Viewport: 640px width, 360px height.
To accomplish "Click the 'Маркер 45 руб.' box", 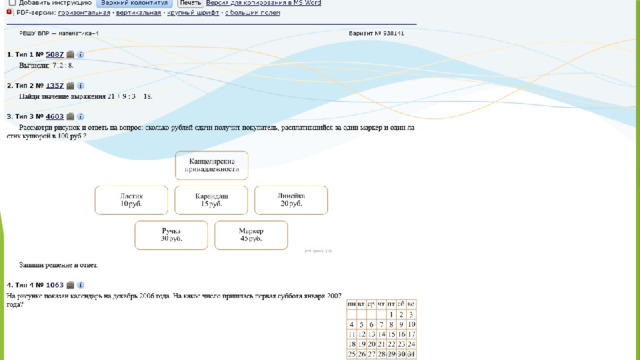I will 251,235.
